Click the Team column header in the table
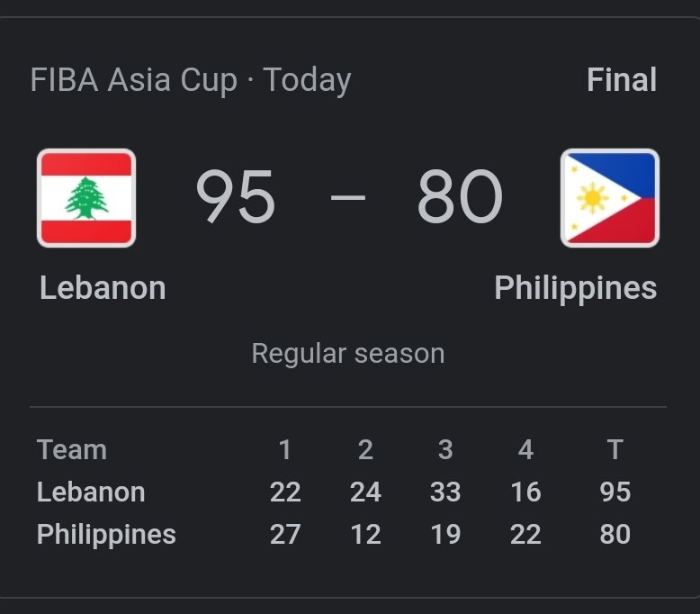 click(x=72, y=449)
